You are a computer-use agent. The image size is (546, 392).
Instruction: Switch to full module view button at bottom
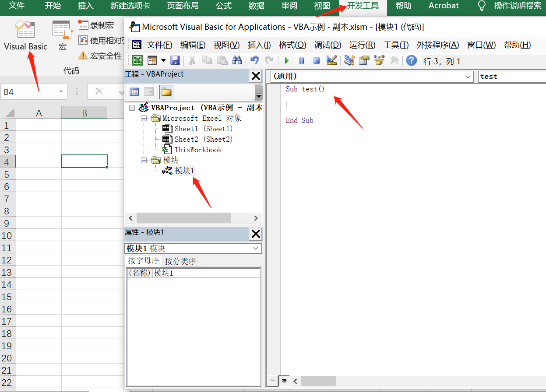[284, 381]
